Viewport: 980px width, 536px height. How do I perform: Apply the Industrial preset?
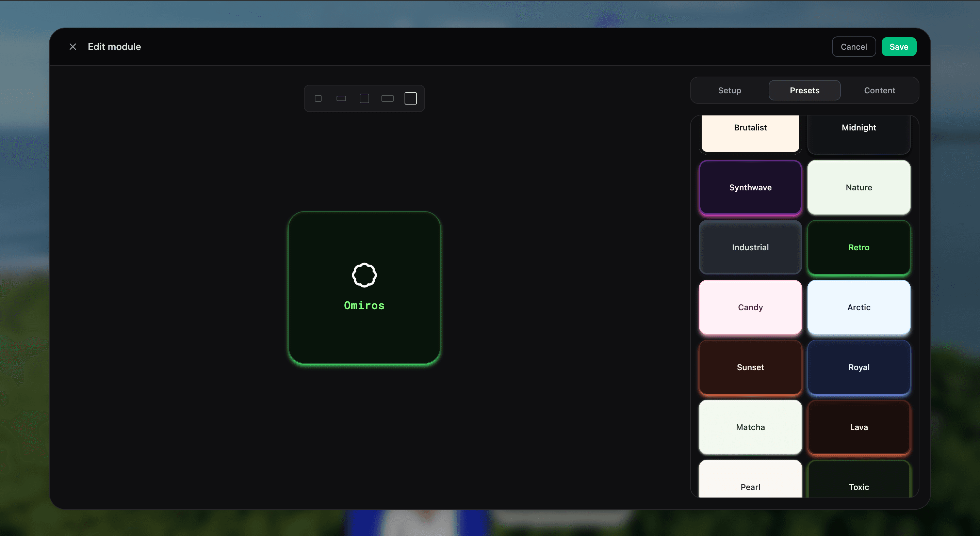[750, 248]
